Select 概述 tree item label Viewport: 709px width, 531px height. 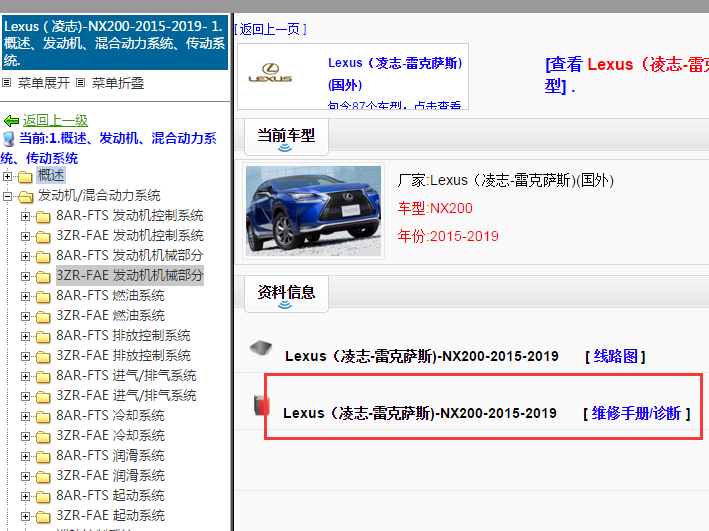(51, 175)
